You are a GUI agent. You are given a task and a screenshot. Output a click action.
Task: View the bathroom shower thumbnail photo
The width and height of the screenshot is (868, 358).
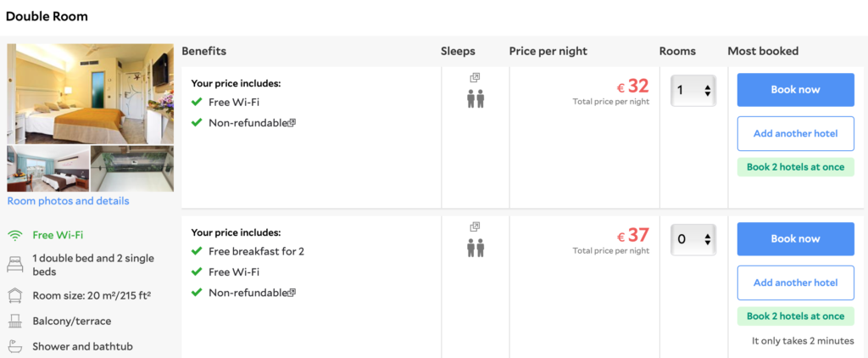tap(132, 169)
